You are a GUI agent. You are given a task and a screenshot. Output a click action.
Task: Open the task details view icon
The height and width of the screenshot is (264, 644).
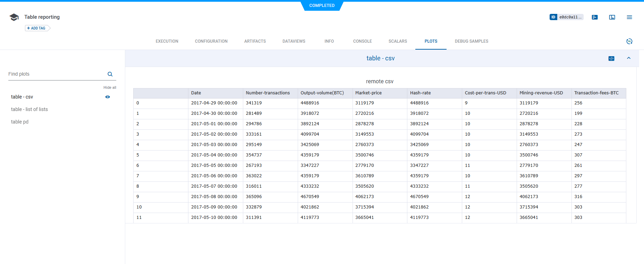click(595, 17)
